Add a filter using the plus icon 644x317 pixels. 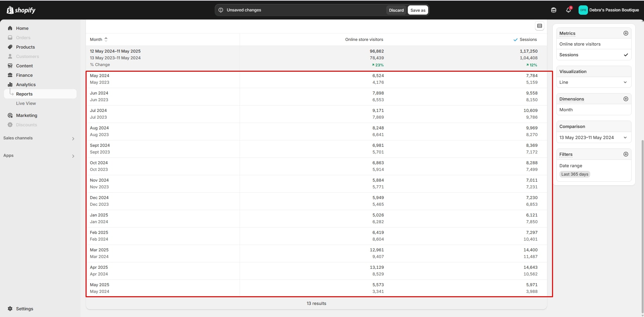[626, 154]
